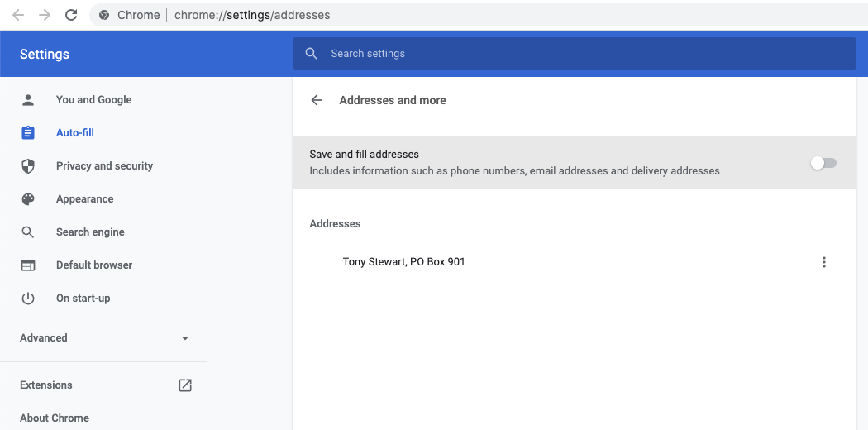Click the Privacy and security shield icon

27,166
